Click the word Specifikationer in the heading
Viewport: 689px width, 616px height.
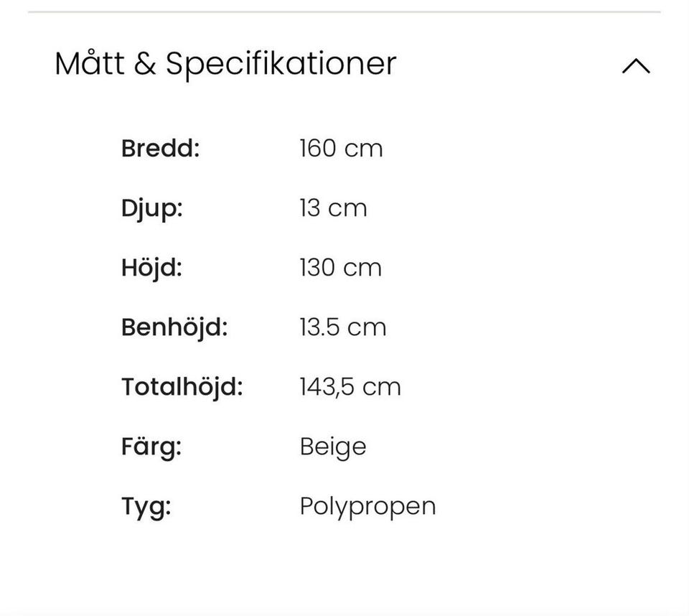[281, 64]
